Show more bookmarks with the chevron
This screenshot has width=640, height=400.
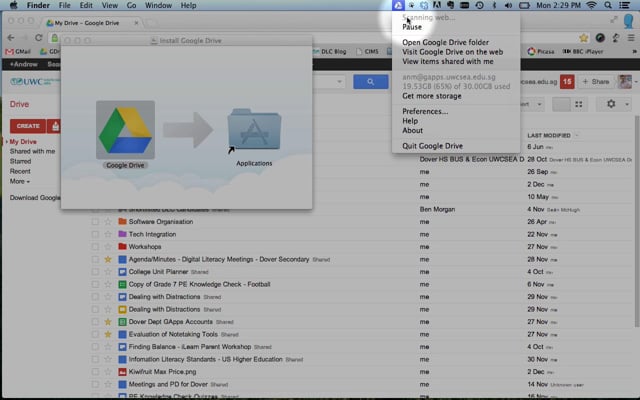634,51
